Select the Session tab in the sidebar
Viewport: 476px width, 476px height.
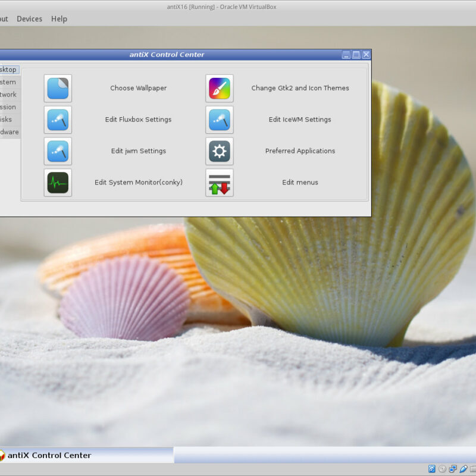8,107
